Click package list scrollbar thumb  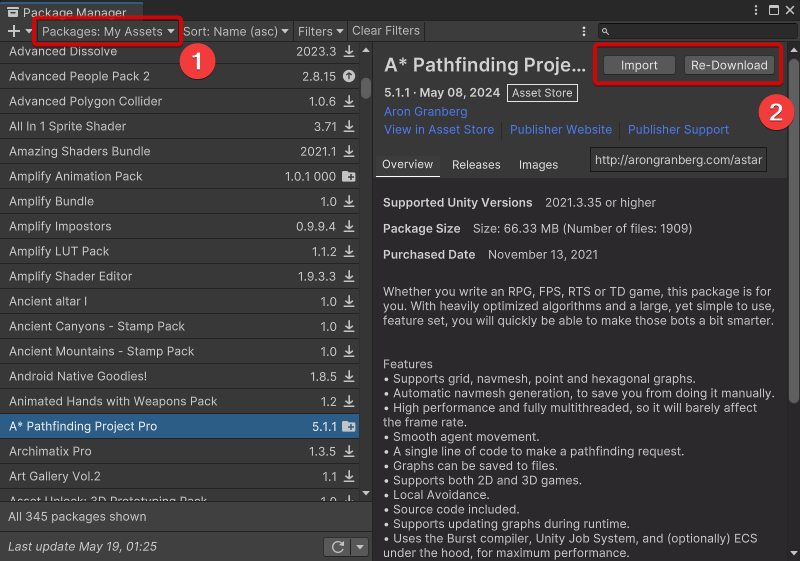(366, 88)
